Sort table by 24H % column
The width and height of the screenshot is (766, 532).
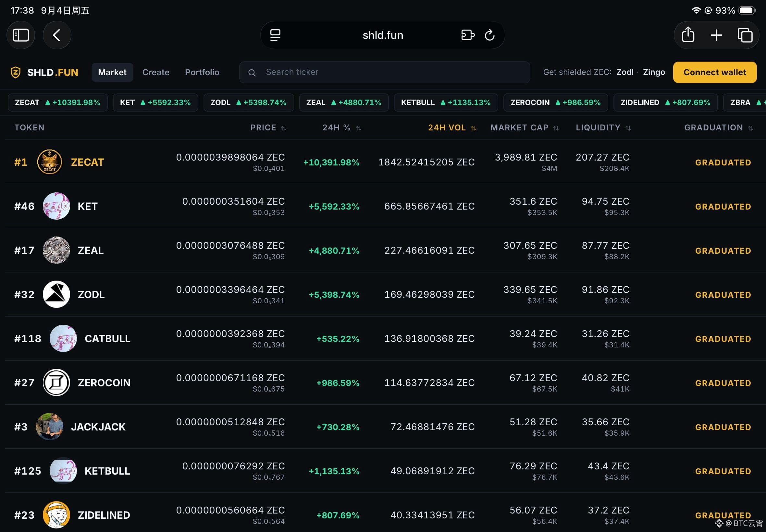[342, 128]
